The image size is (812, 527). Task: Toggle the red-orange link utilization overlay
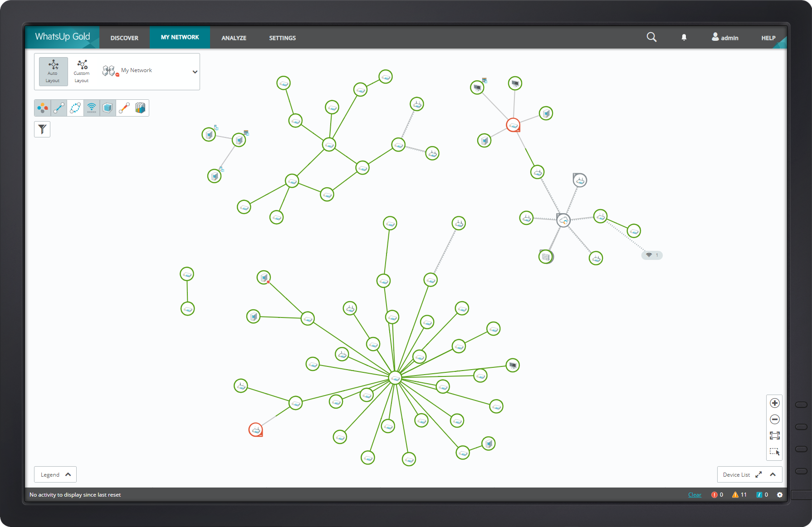tap(124, 108)
